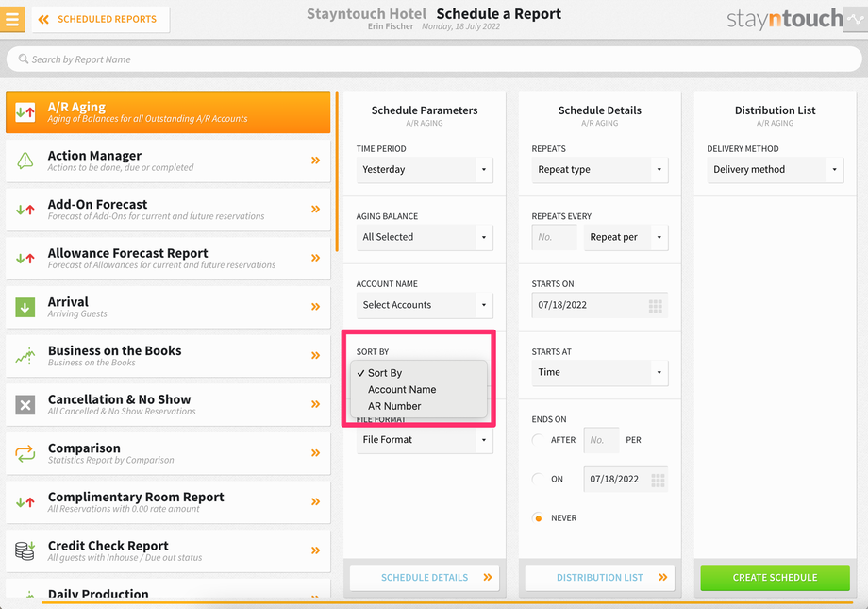Open Business on the Books report
Image resolution: width=868 pixels, height=609 pixels.
pyautogui.click(x=168, y=356)
